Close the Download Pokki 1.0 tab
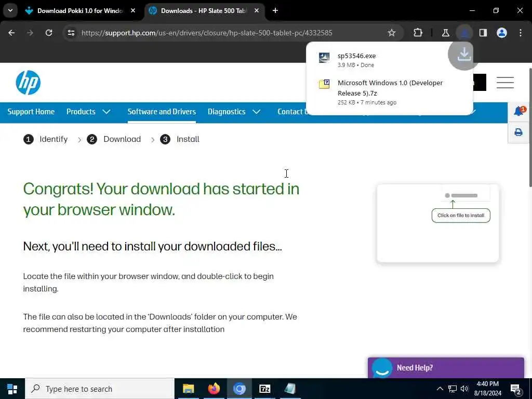The width and height of the screenshot is (532, 399). 133,11
